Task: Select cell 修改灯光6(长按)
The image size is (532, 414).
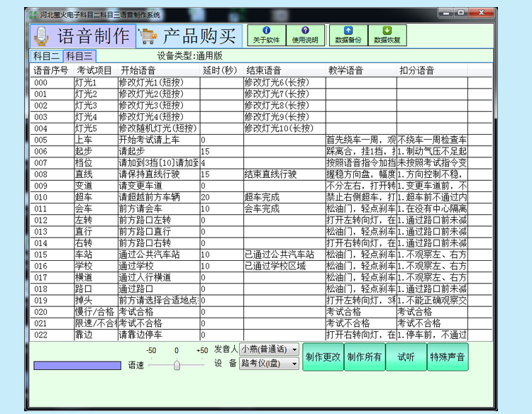Action: [x=284, y=82]
